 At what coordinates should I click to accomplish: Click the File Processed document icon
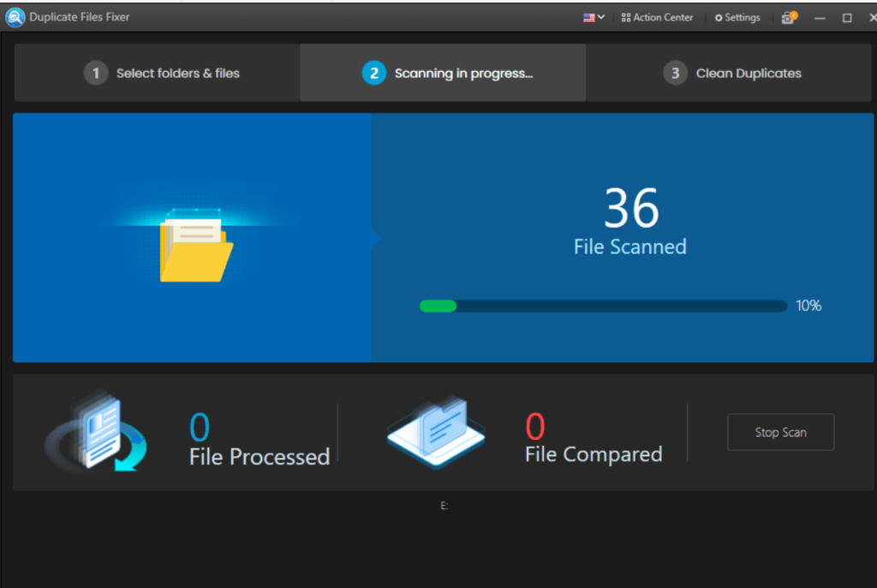[x=96, y=431]
